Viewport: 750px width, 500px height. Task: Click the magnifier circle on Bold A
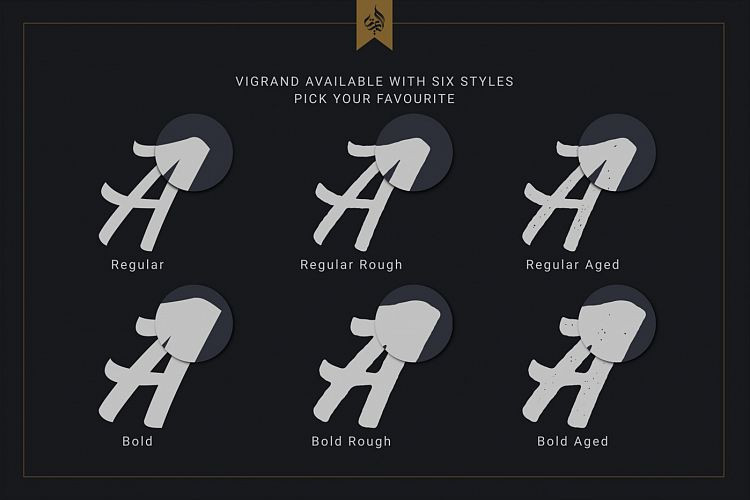194,324
